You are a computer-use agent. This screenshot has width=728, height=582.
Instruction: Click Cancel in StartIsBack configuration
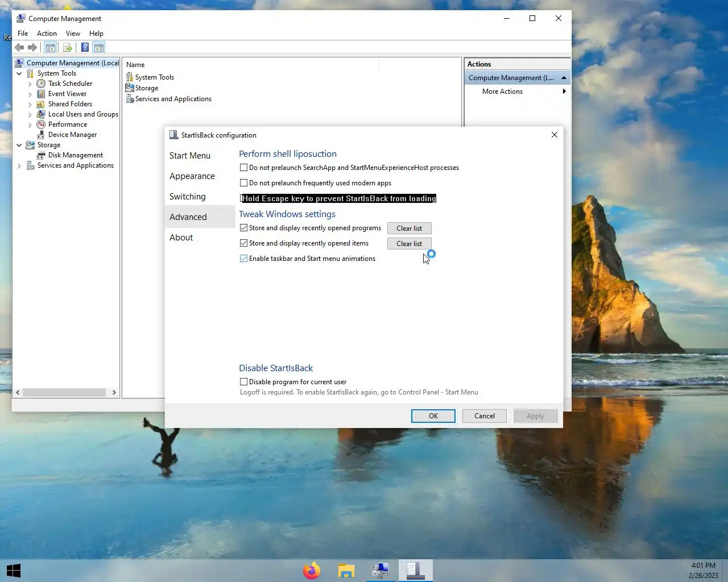pyautogui.click(x=485, y=416)
